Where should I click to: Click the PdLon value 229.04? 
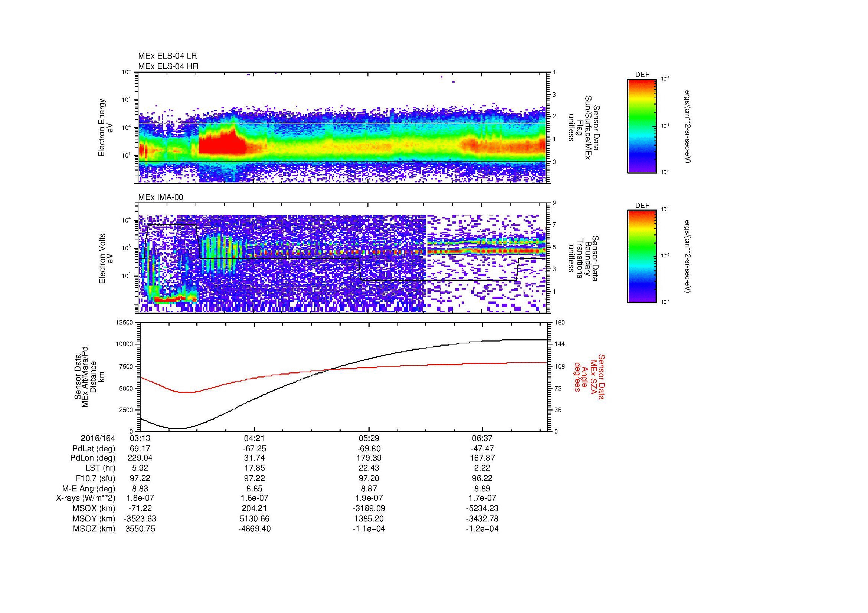tap(140, 458)
